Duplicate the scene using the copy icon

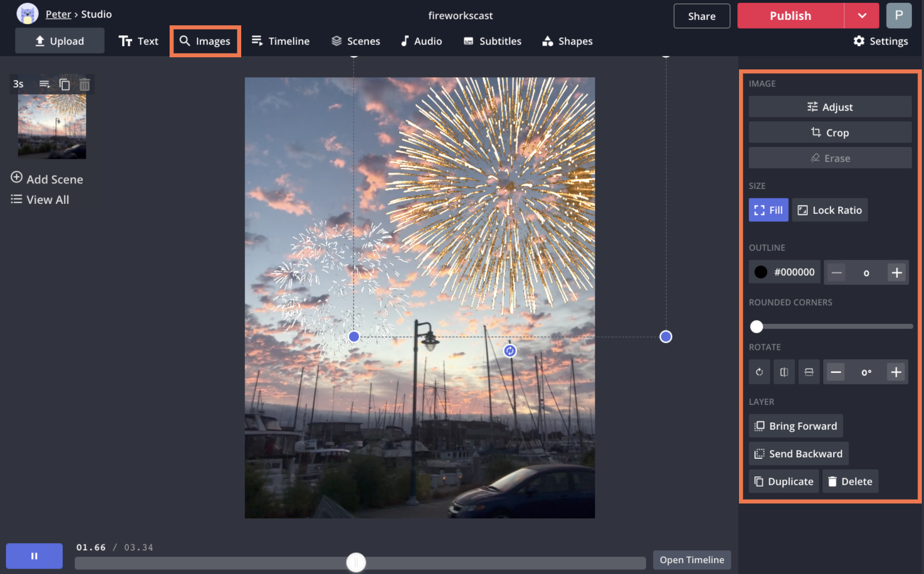tap(64, 84)
